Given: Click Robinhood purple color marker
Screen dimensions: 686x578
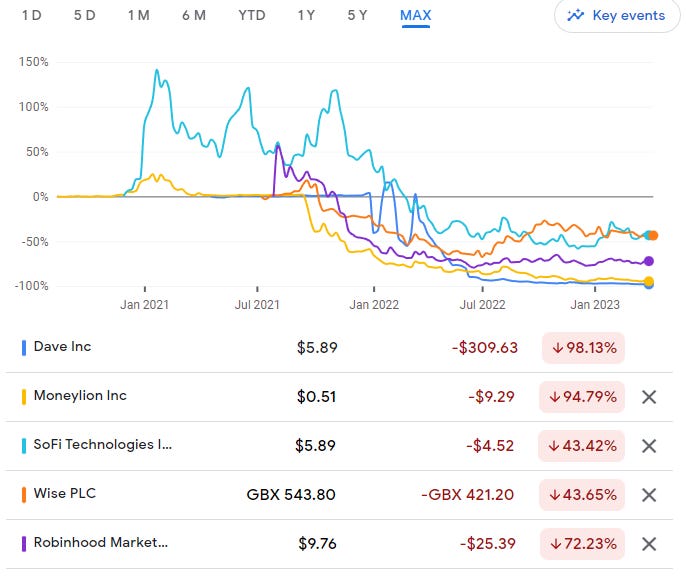Looking at the screenshot, I should pyautogui.click(x=24, y=544).
